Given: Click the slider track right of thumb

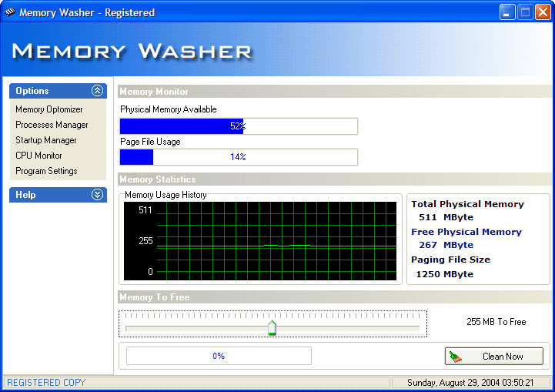Looking at the screenshot, I should [348, 329].
